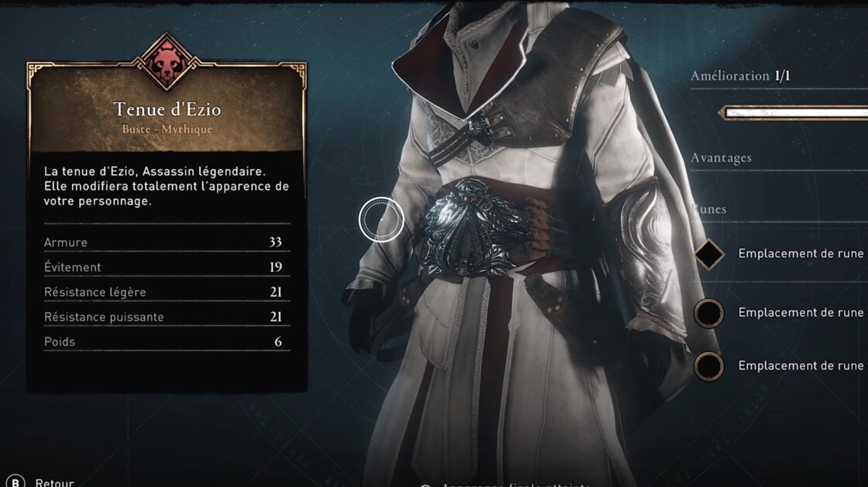This screenshot has height=487, width=868.
Task: Click the B button icon
Action: pyautogui.click(x=15, y=482)
